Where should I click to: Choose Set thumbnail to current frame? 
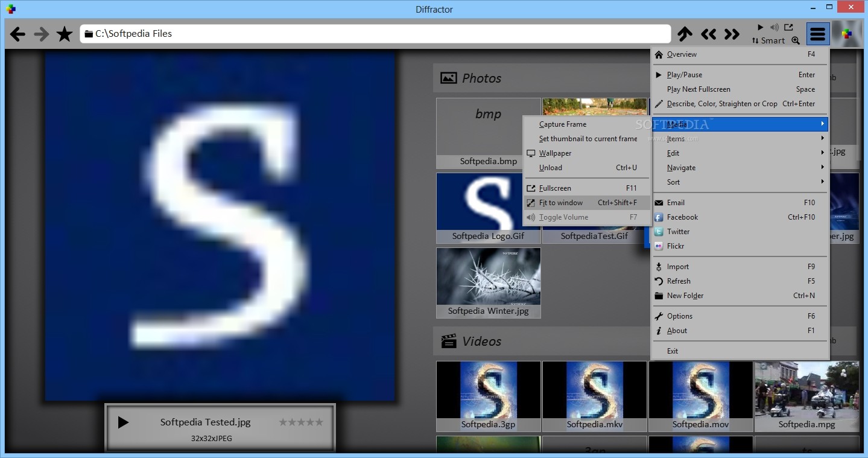(x=587, y=139)
